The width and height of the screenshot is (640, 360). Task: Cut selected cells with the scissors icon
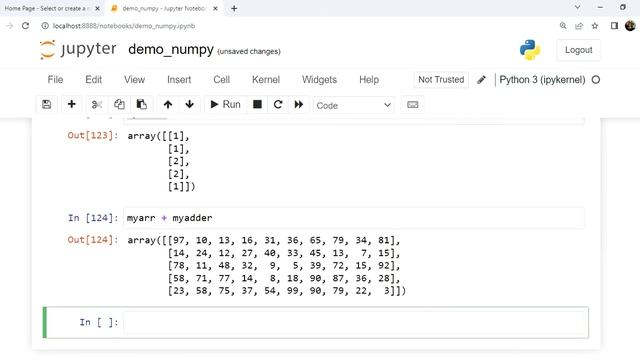(x=97, y=104)
